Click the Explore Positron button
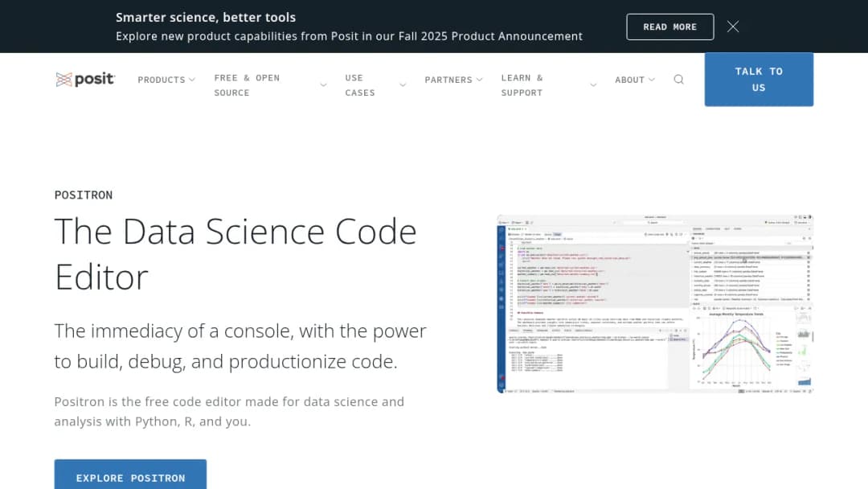Viewport: 868px width, 489px height. click(x=130, y=475)
